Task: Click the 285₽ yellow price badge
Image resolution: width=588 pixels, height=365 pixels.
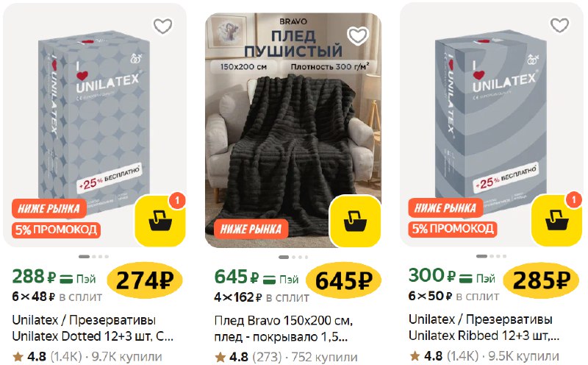Action: tap(541, 280)
